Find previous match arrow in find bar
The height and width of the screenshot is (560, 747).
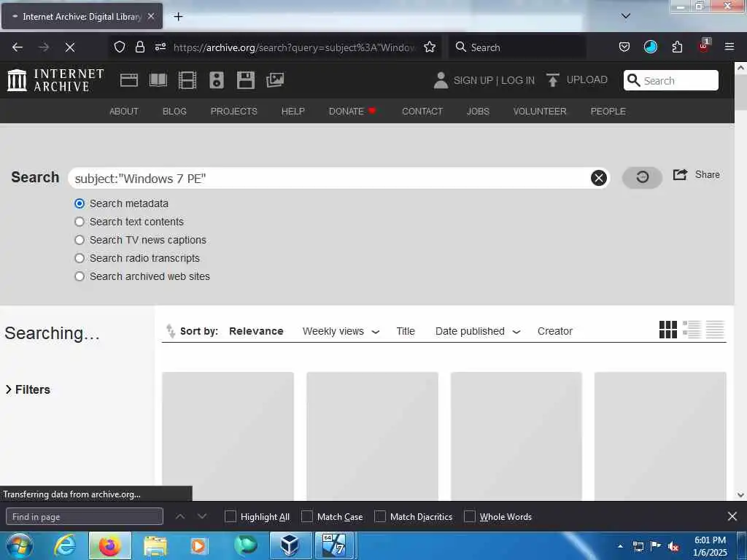pos(180,516)
